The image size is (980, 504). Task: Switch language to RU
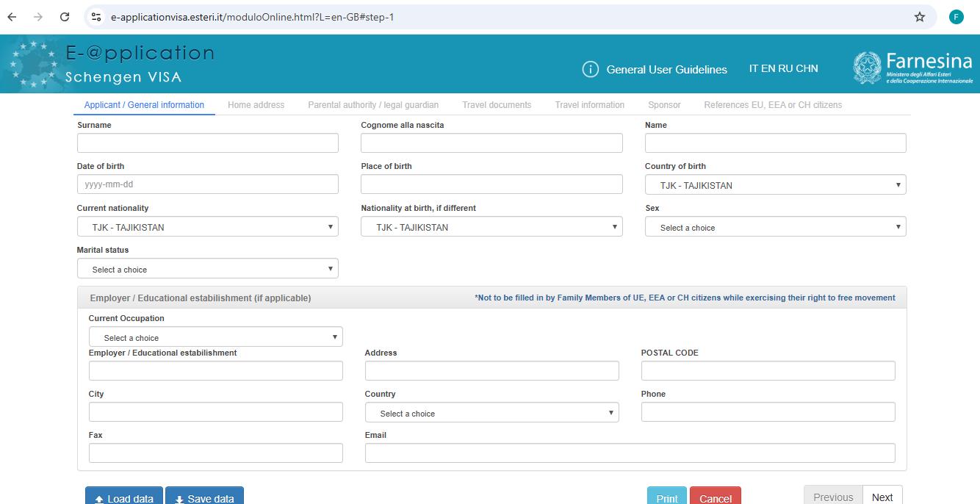pos(788,68)
